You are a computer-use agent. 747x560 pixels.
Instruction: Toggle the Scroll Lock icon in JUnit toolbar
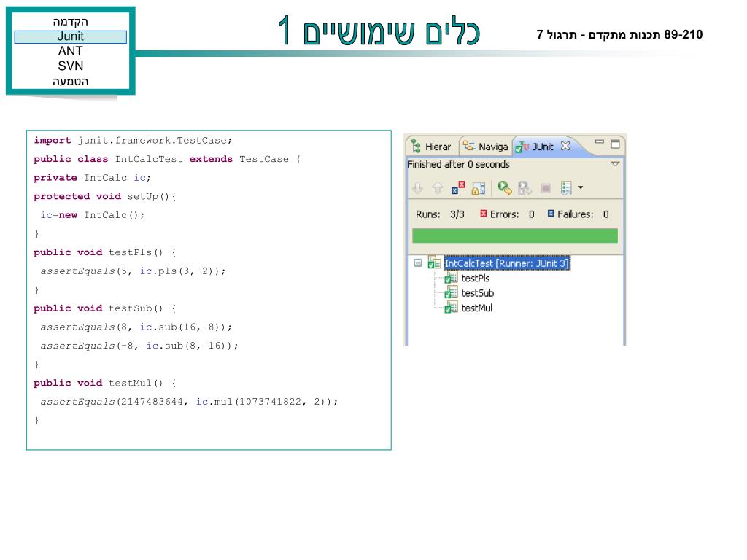pos(479,188)
